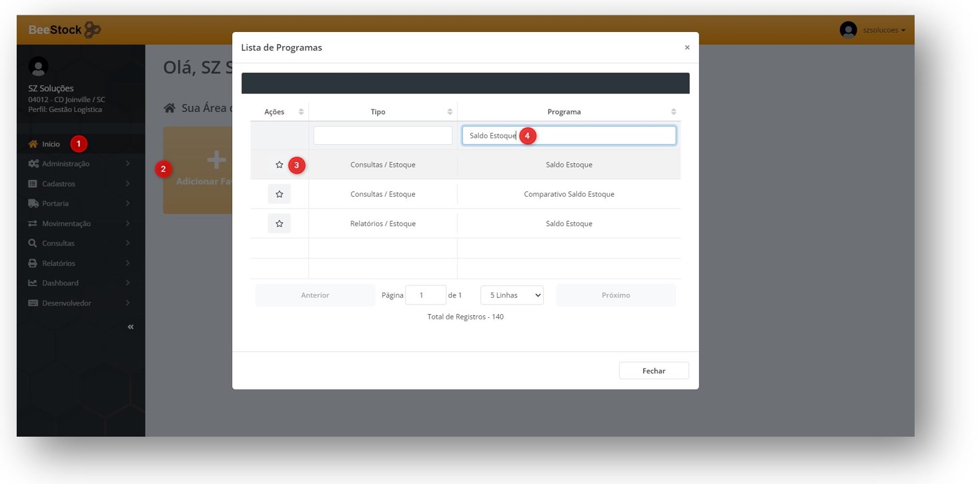The image size is (980, 484).
Task: Click the Administração gears icon
Action: [33, 164]
